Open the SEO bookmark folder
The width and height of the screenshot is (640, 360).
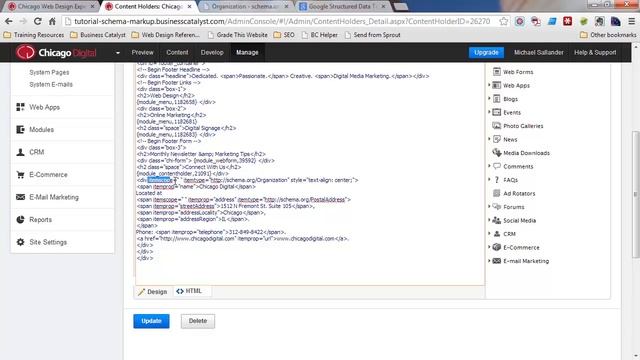coord(284,35)
